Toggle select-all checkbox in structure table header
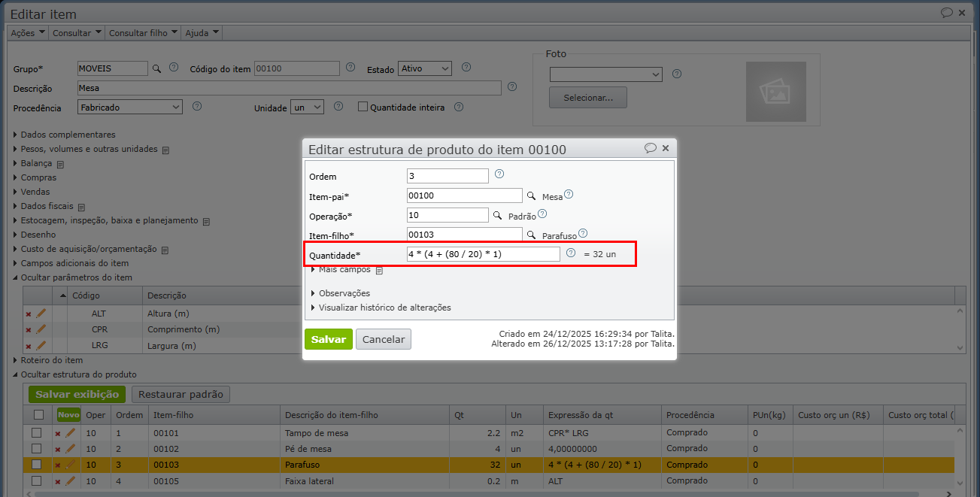Viewport: 980px width, 497px height. click(38, 414)
